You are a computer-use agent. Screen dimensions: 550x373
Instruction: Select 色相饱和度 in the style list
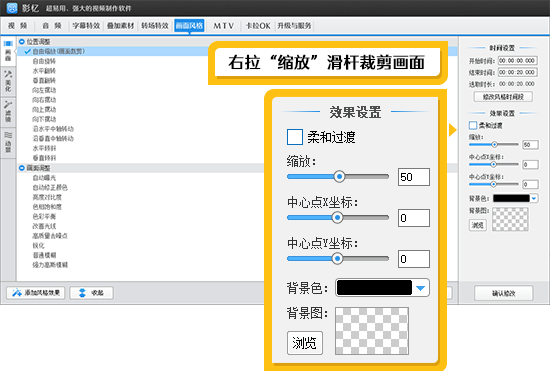click(47, 207)
